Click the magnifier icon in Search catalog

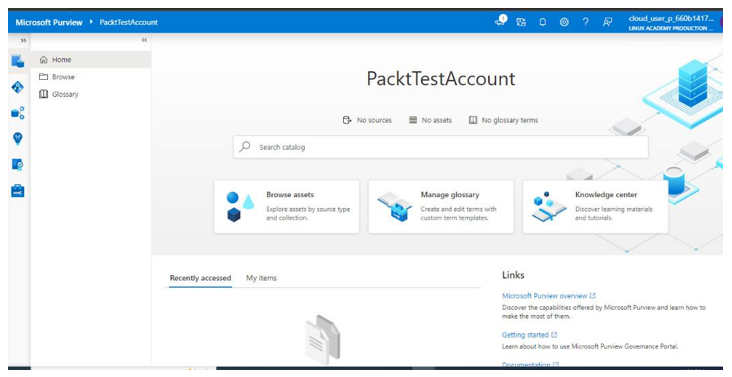[245, 147]
